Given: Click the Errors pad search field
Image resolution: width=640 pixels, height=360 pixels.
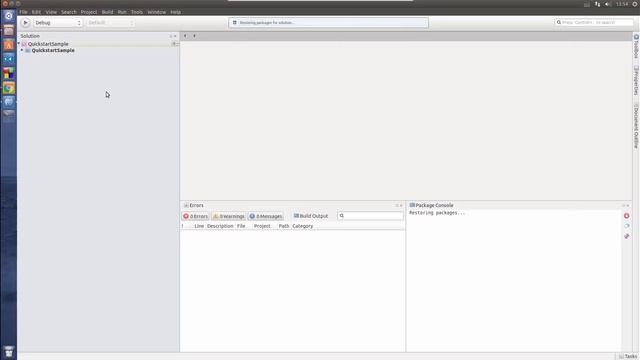Looking at the screenshot, I should click(x=370, y=216).
